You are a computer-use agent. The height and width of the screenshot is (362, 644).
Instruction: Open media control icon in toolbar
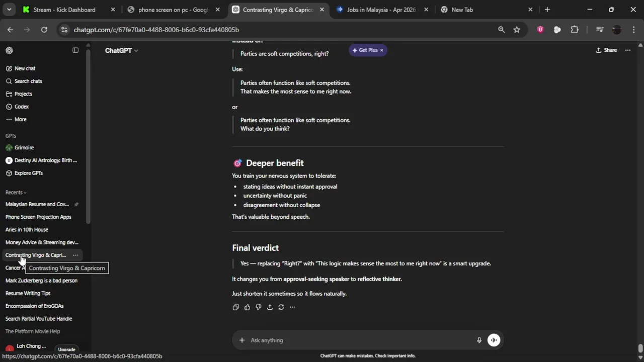click(x=600, y=30)
